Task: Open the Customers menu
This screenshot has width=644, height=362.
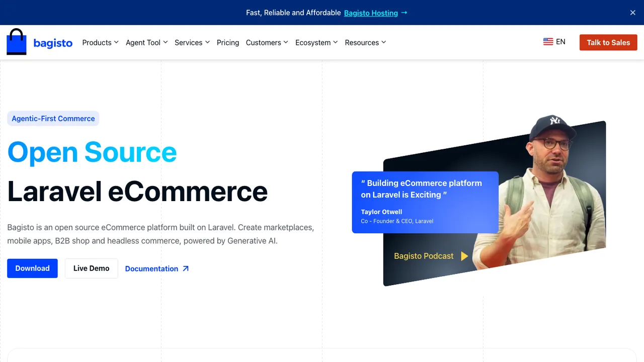Action: coord(267,42)
